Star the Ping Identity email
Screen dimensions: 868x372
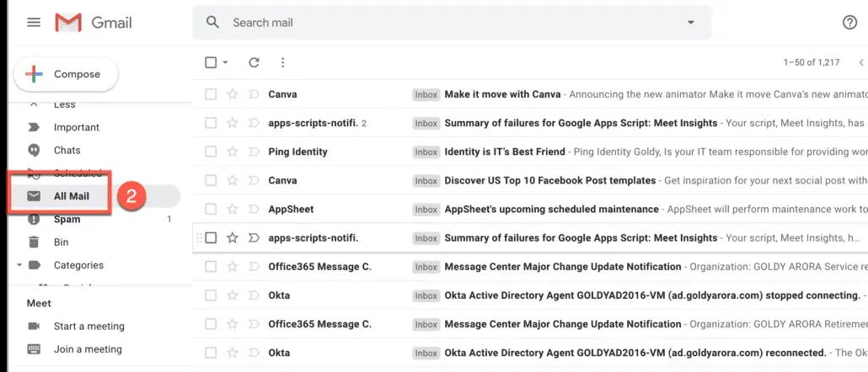(x=233, y=151)
